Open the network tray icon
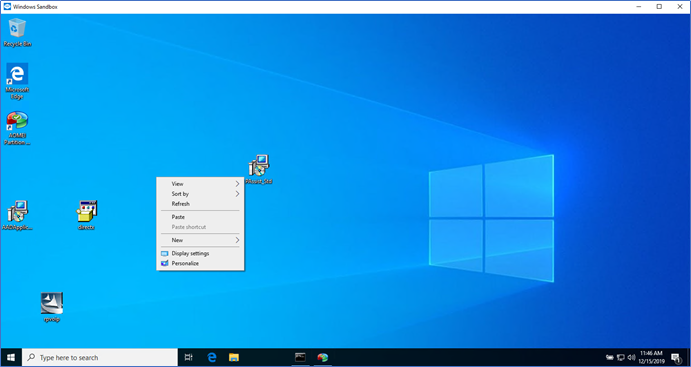Image resolution: width=691 pixels, height=367 pixels. pyautogui.click(x=621, y=357)
